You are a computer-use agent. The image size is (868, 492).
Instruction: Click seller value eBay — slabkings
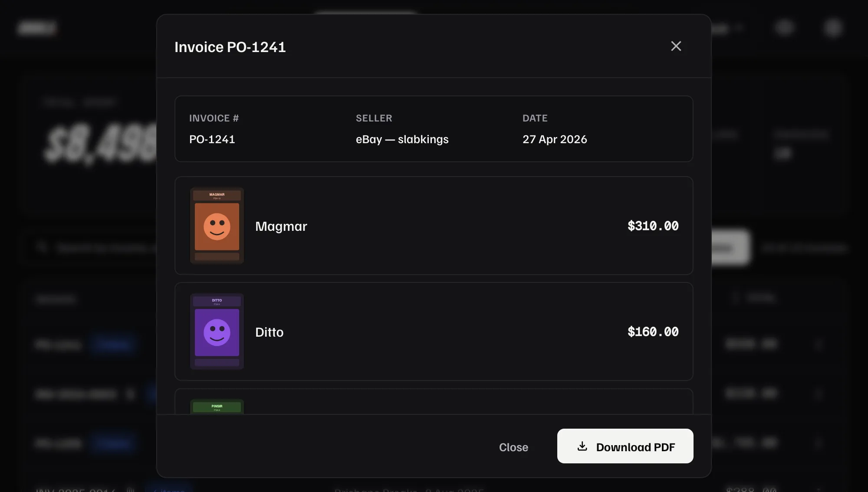point(402,139)
